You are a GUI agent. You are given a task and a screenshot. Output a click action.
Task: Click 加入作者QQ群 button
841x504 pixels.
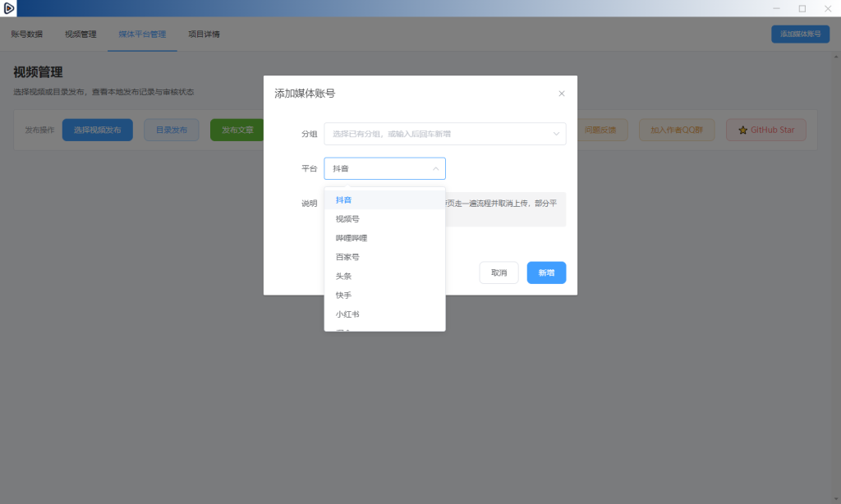pos(677,130)
